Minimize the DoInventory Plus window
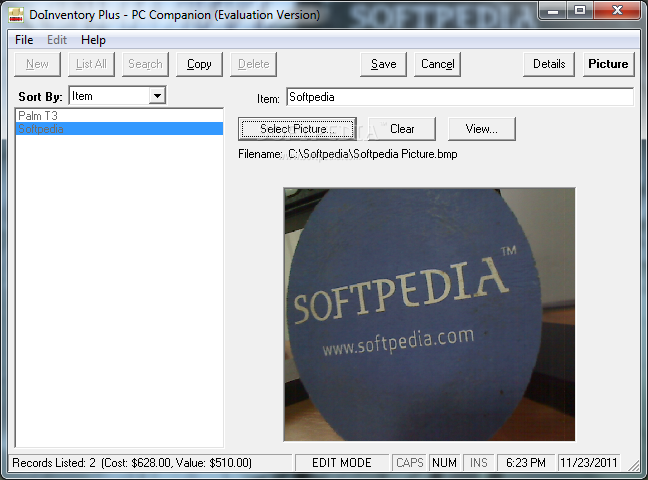The height and width of the screenshot is (480, 648). pos(553,10)
